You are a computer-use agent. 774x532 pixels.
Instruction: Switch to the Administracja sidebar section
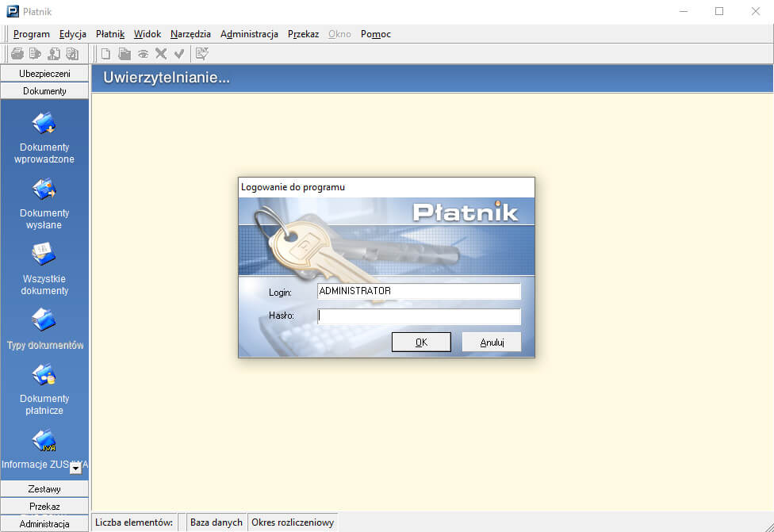(x=44, y=523)
